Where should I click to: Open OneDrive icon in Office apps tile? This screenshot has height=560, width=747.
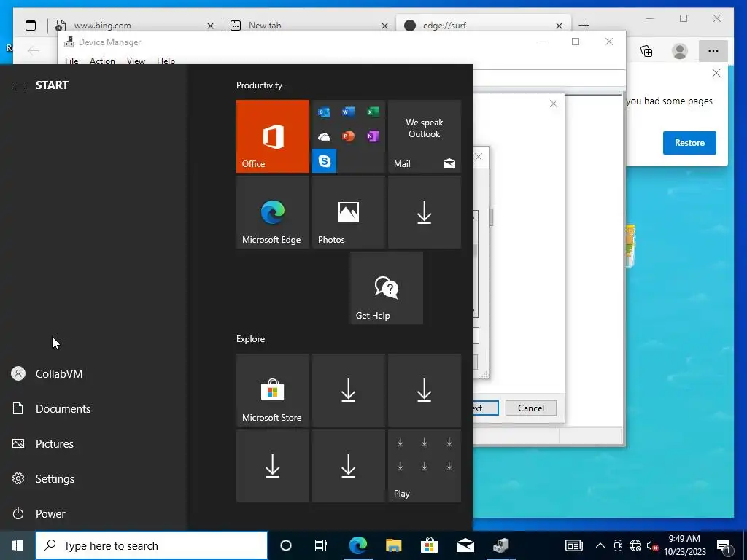click(325, 136)
